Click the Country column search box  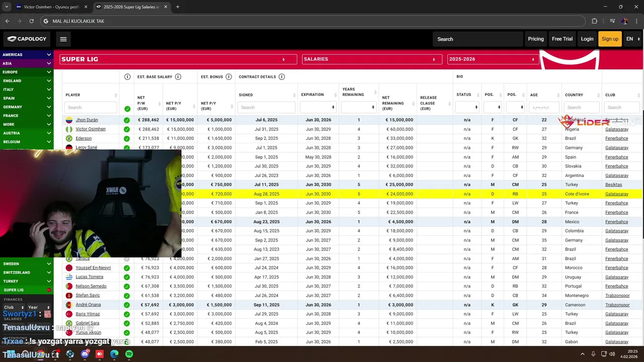click(x=582, y=107)
